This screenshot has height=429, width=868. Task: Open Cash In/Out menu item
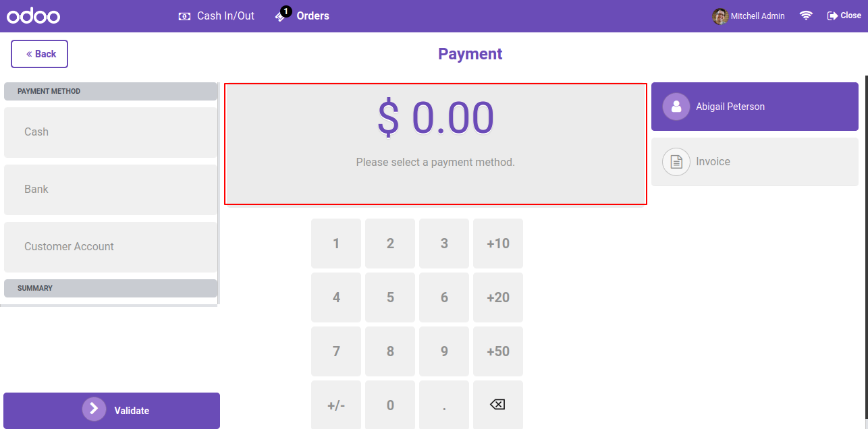coord(217,16)
